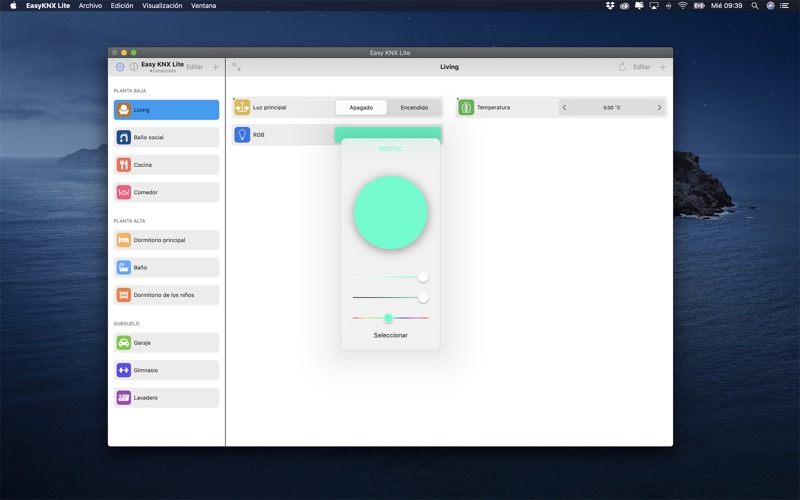This screenshot has width=800, height=500.
Task: Open Siri from the menu bar
Action: coord(770,6)
